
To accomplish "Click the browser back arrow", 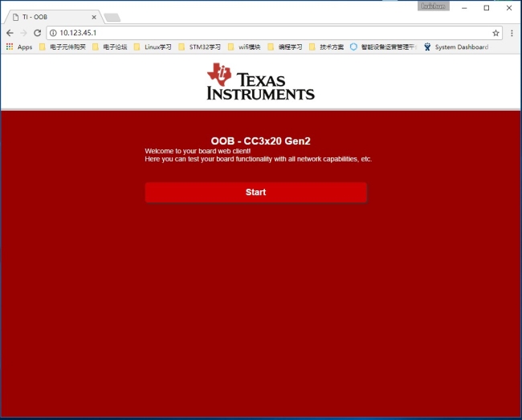I will [10, 33].
